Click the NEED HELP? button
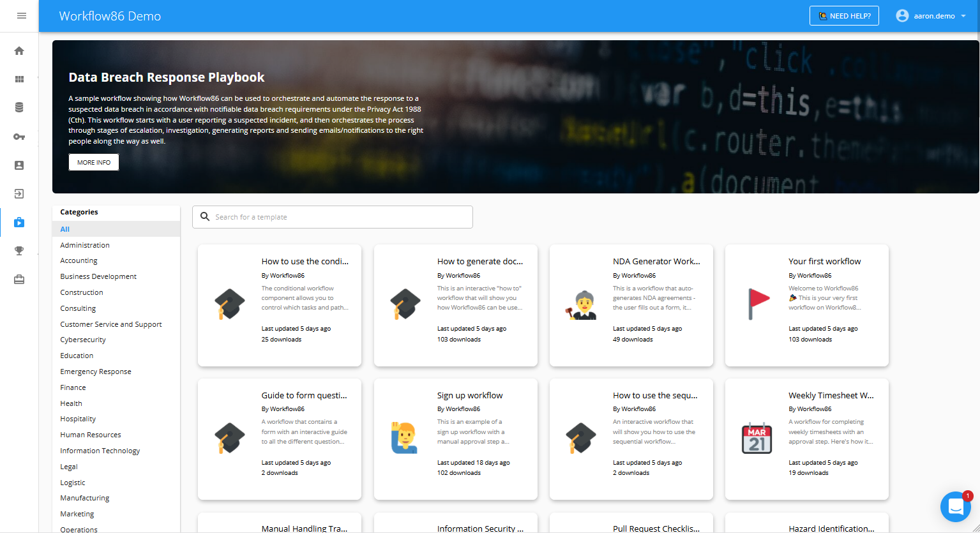This screenshot has height=533, width=980. click(x=844, y=16)
